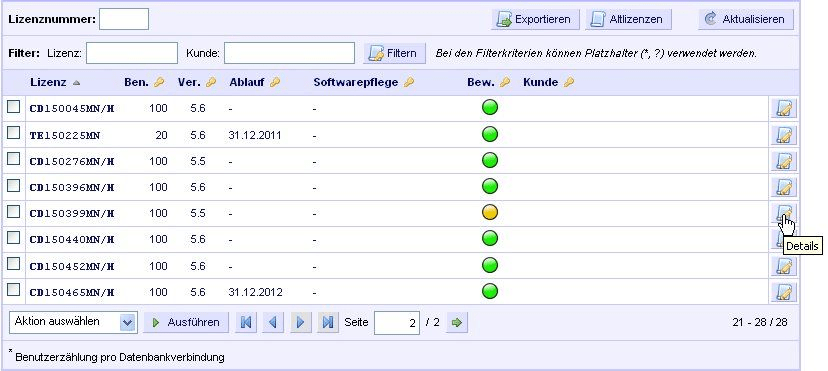Open details for license CD150465MN/H
This screenshot has height=371, width=828.
coord(784,292)
